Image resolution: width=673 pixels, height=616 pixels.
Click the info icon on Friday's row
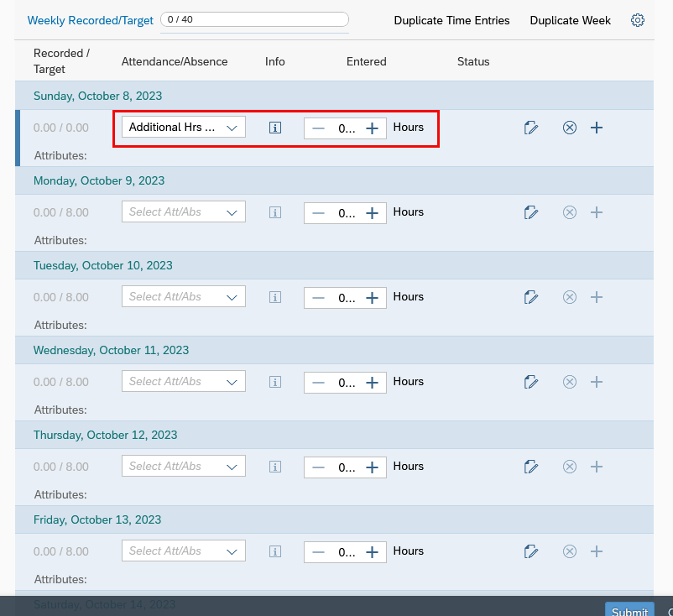[274, 551]
